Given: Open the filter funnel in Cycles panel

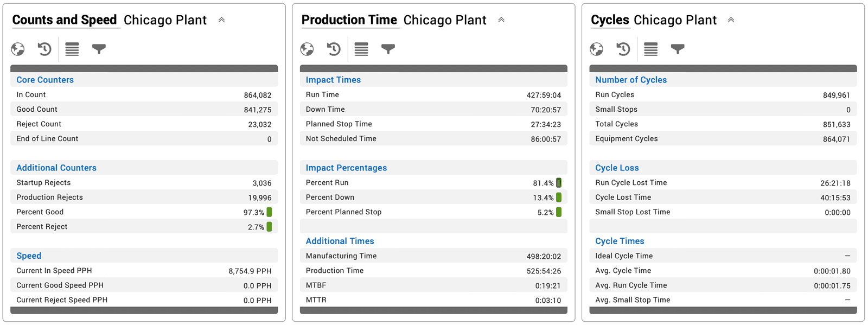Looking at the screenshot, I should point(678,49).
